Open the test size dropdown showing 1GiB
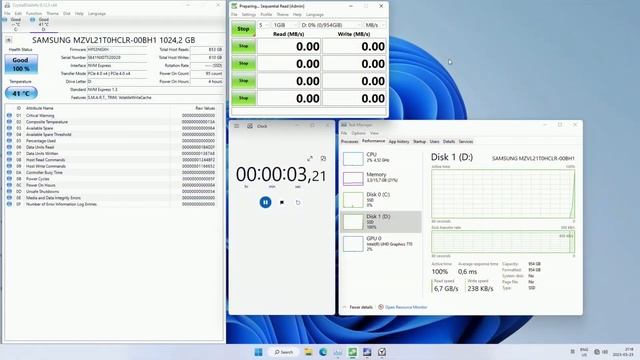This screenshot has height=360, width=640. click(x=284, y=25)
